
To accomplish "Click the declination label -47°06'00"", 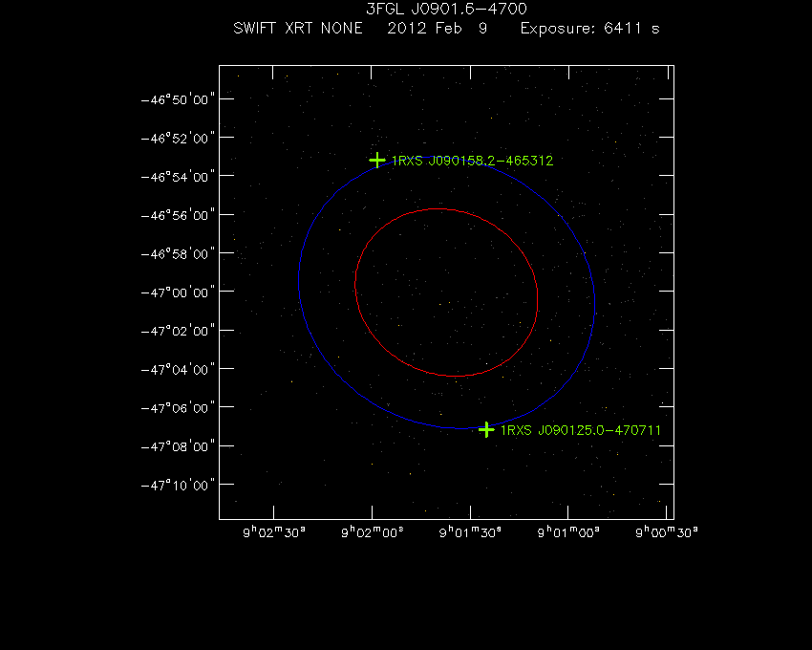I will (178, 408).
